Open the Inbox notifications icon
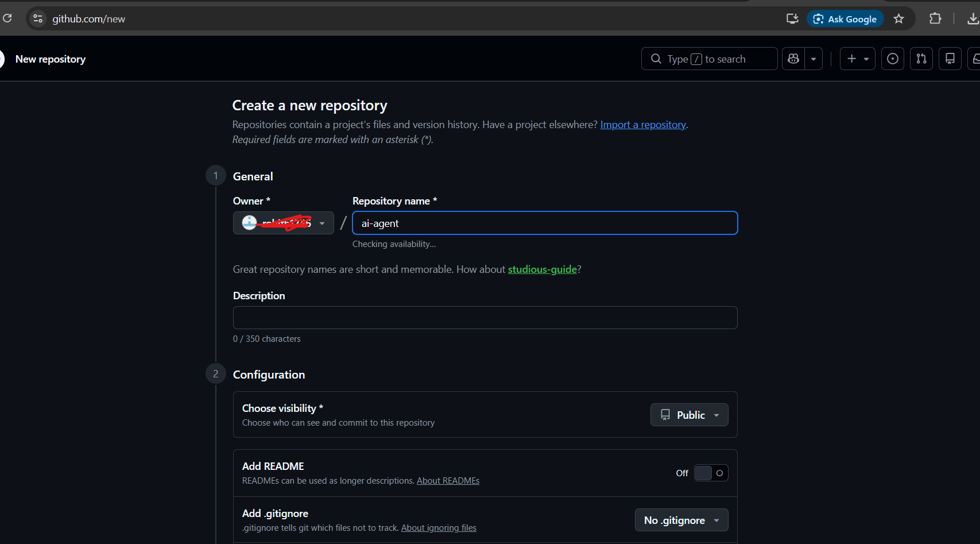 coord(975,59)
